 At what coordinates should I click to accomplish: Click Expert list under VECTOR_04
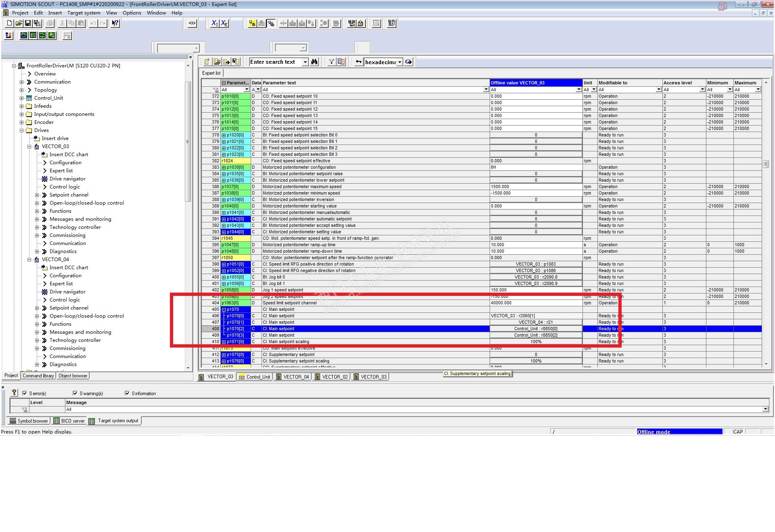click(x=61, y=284)
